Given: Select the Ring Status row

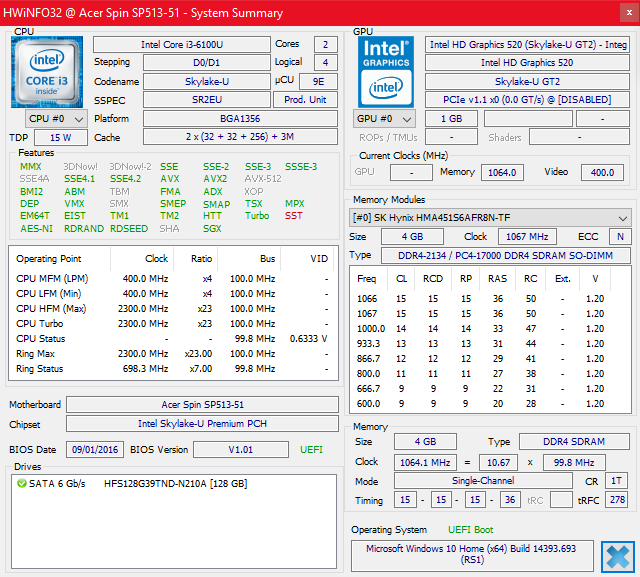Looking at the screenshot, I should coord(173,369).
